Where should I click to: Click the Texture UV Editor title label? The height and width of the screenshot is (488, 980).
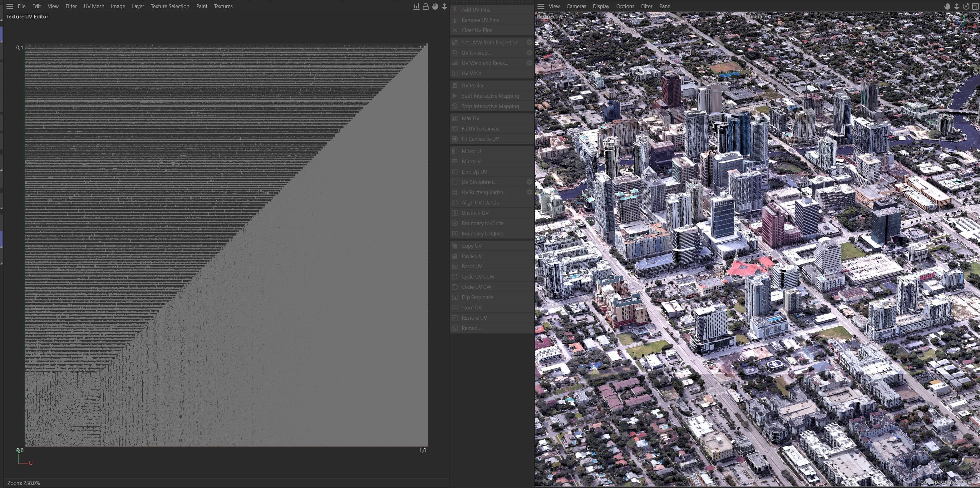(x=27, y=16)
